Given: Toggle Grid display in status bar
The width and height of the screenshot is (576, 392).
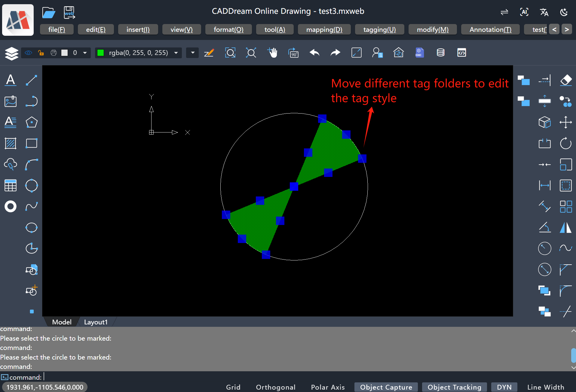Looking at the screenshot, I should point(233,387).
